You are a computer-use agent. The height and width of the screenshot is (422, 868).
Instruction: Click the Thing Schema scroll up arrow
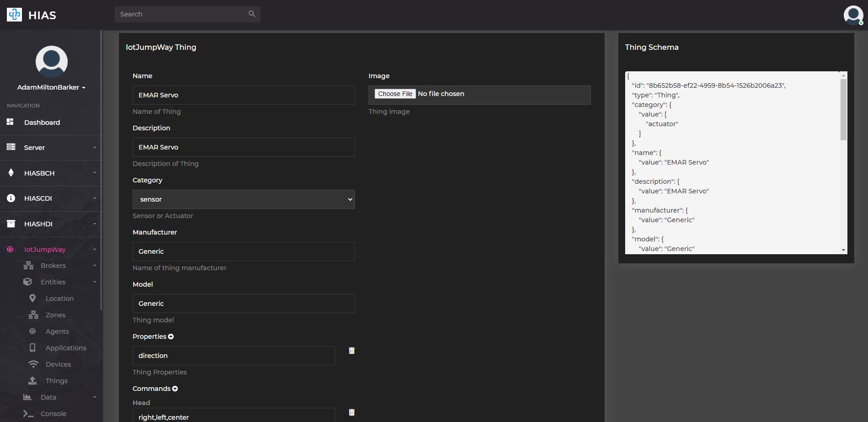(x=843, y=75)
